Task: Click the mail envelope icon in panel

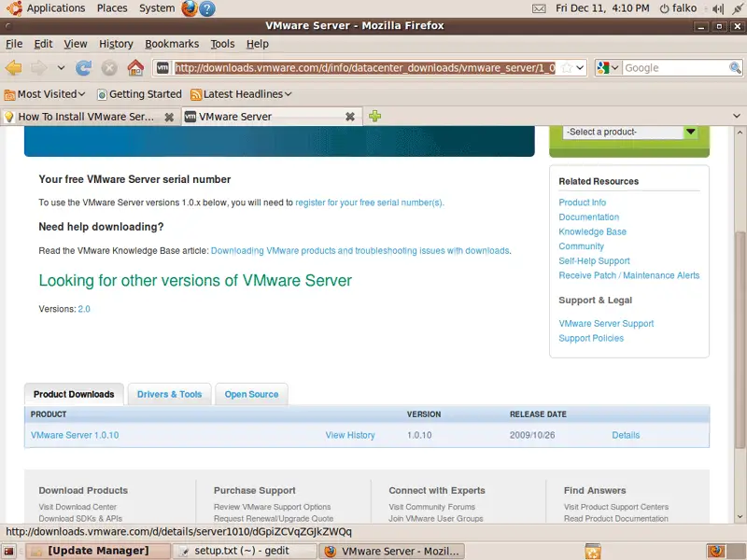Action: 539,8
